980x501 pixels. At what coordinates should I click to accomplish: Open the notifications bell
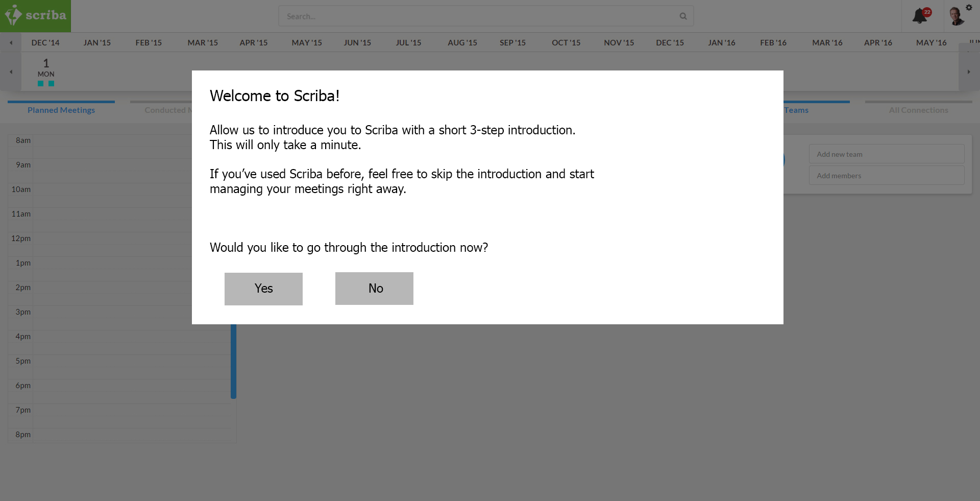point(920,16)
